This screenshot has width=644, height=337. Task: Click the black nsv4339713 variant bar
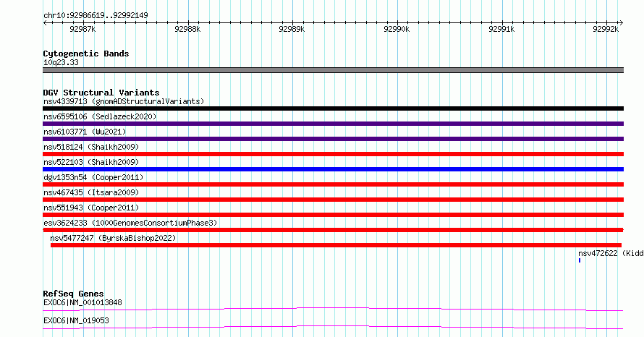coord(333,108)
